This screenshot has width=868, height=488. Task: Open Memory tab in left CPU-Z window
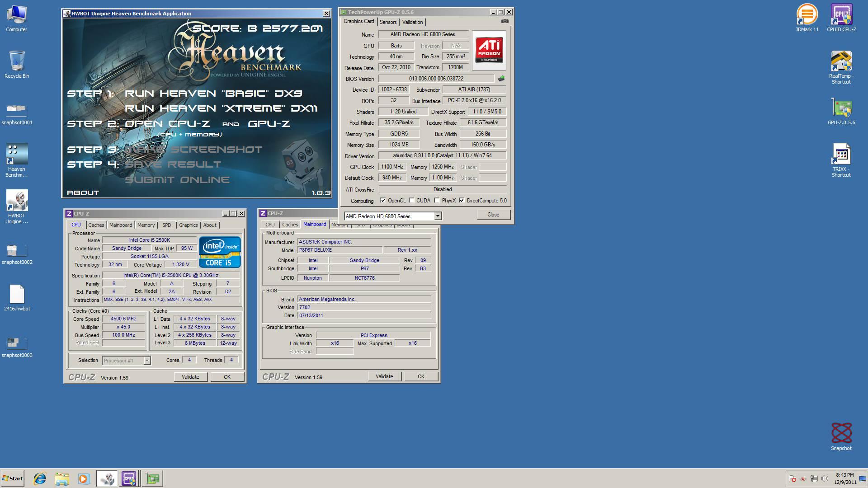tap(146, 225)
